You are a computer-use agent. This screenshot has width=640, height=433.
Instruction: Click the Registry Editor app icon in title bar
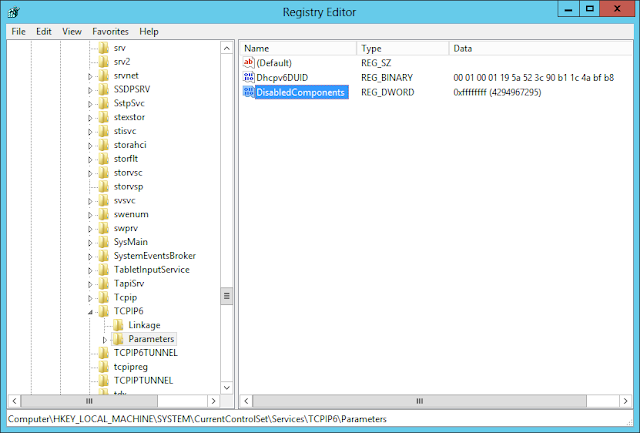coord(13,12)
